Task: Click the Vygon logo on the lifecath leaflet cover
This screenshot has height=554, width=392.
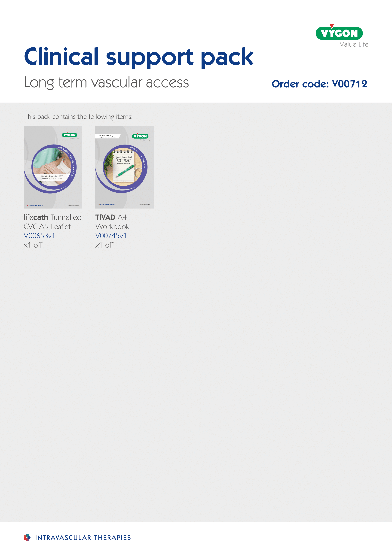Action: pos(70,135)
